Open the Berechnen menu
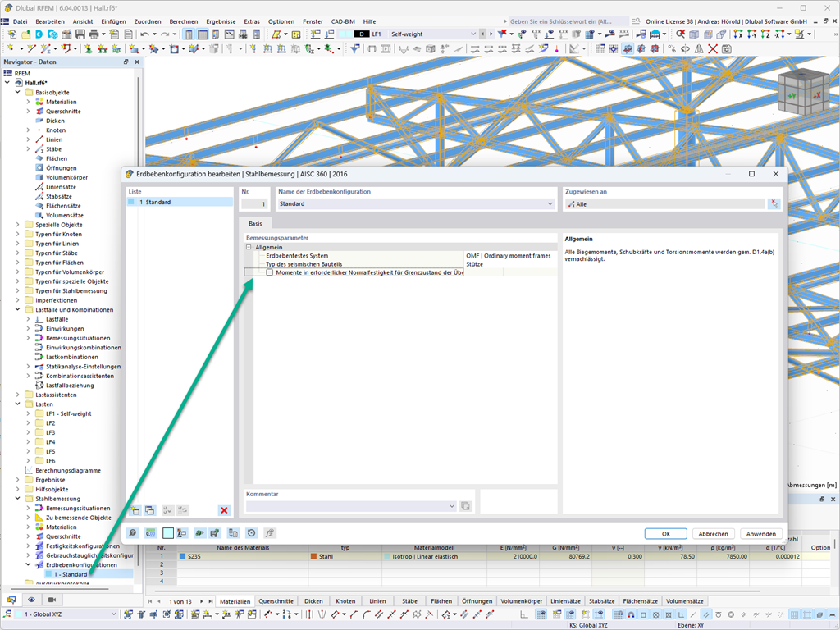 183,21
